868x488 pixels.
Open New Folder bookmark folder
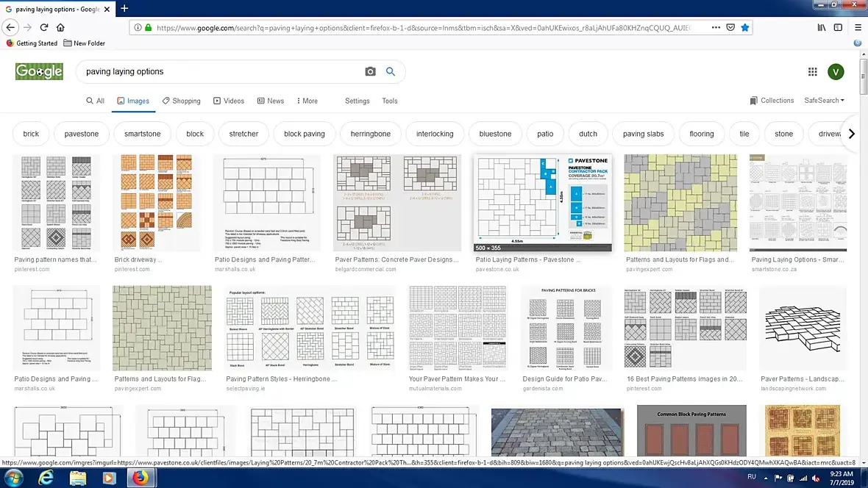(x=84, y=43)
